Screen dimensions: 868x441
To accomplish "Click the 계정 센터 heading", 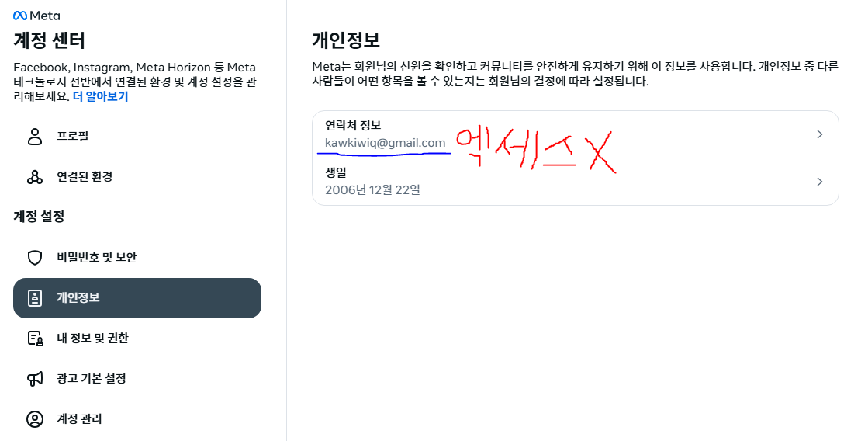I will pyautogui.click(x=50, y=40).
